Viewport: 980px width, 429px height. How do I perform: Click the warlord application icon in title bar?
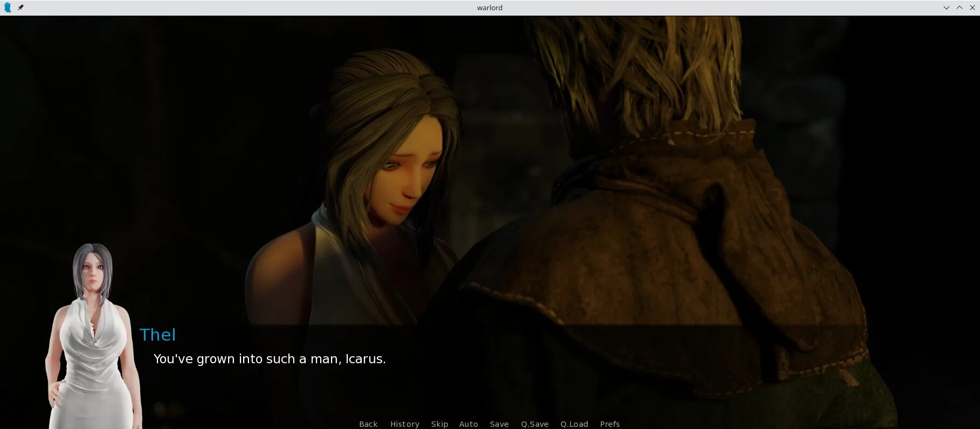8,8
